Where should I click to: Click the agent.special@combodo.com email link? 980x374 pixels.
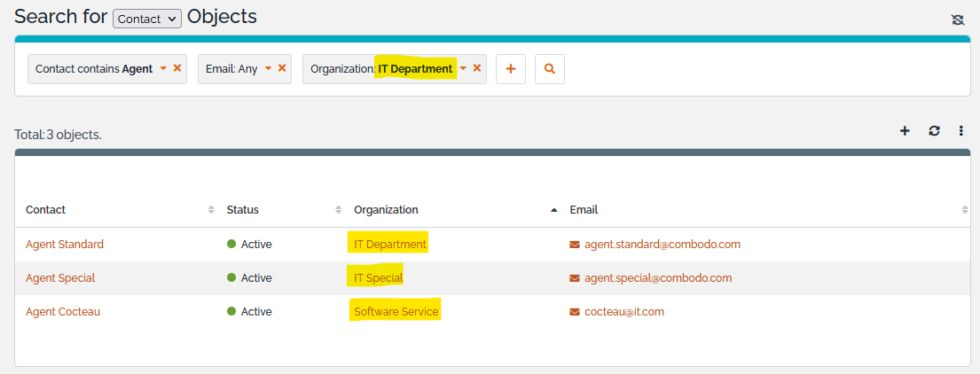coord(657,278)
